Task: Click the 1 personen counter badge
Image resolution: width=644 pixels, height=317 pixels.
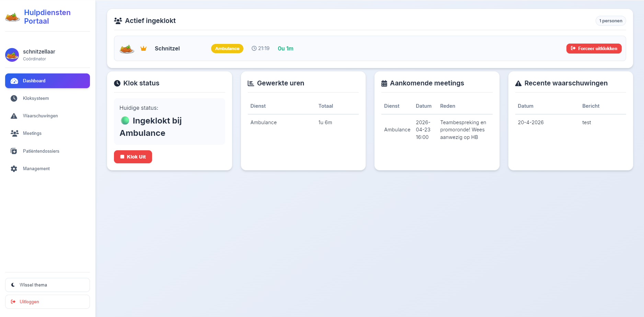Action: point(610,21)
